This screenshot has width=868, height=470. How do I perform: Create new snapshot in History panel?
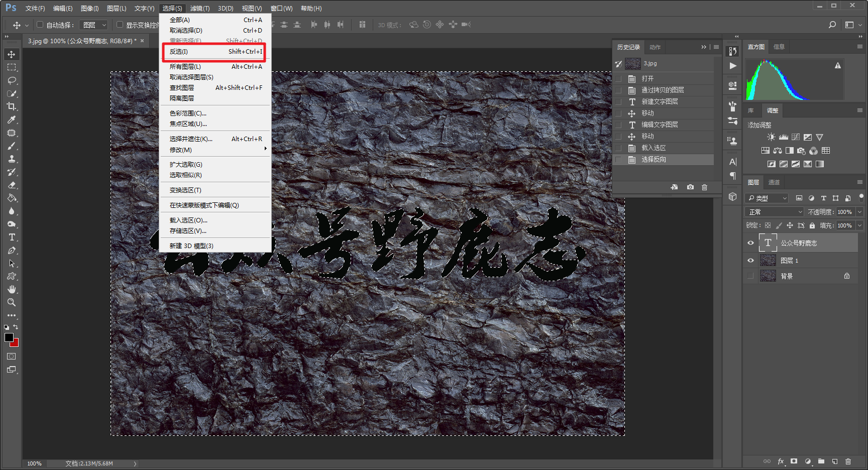690,187
